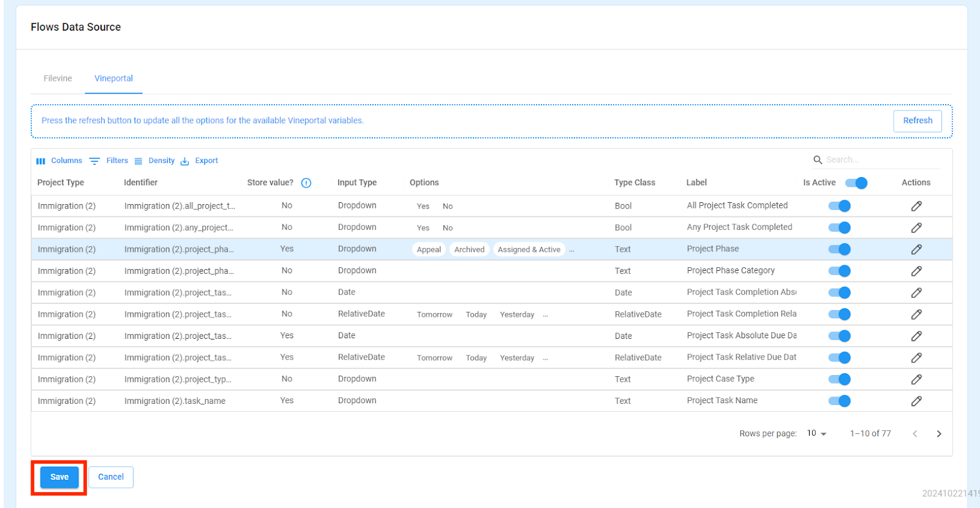This screenshot has height=508, width=980.
Task: Toggle active switch for Project Task Relative Due Date
Action: click(840, 357)
